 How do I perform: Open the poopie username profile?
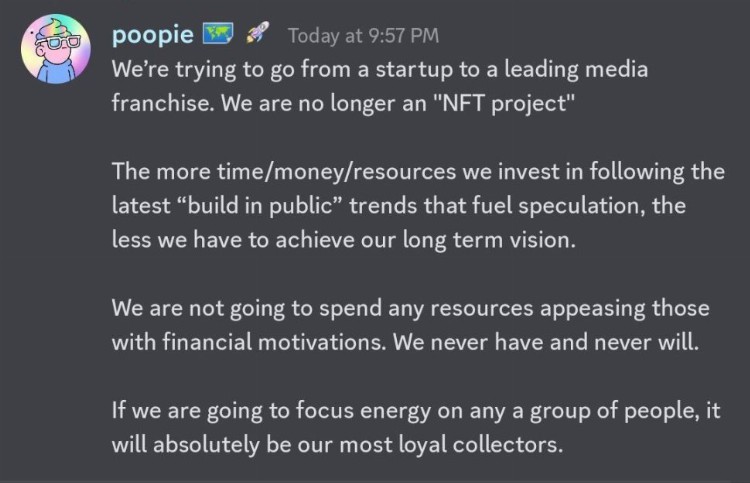(x=153, y=35)
